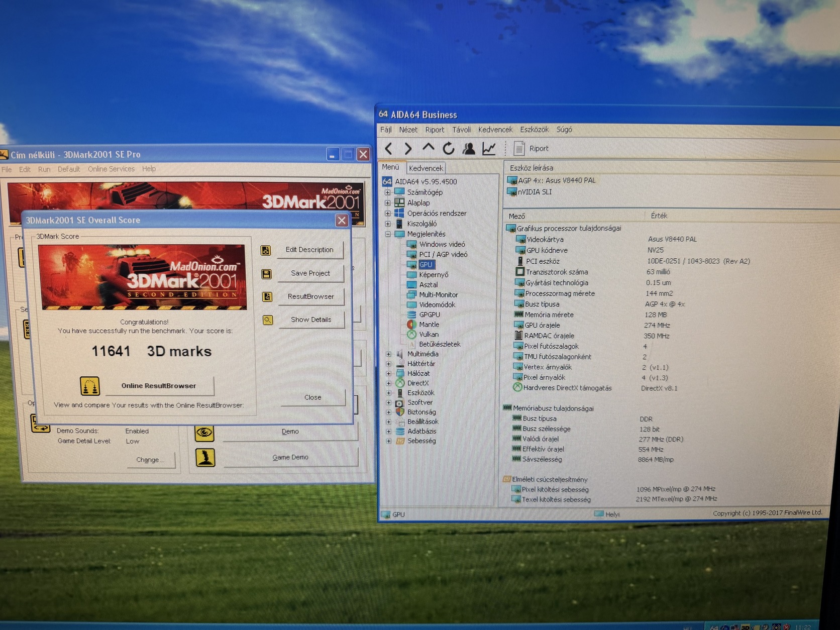Click the Save Project floppy icon
840x630 pixels.
(266, 274)
